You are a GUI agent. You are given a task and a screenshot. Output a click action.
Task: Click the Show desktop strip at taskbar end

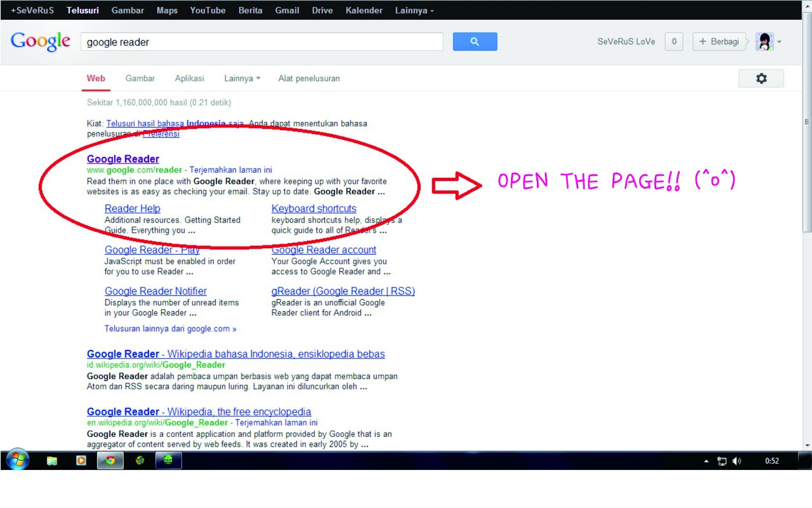[805, 461]
